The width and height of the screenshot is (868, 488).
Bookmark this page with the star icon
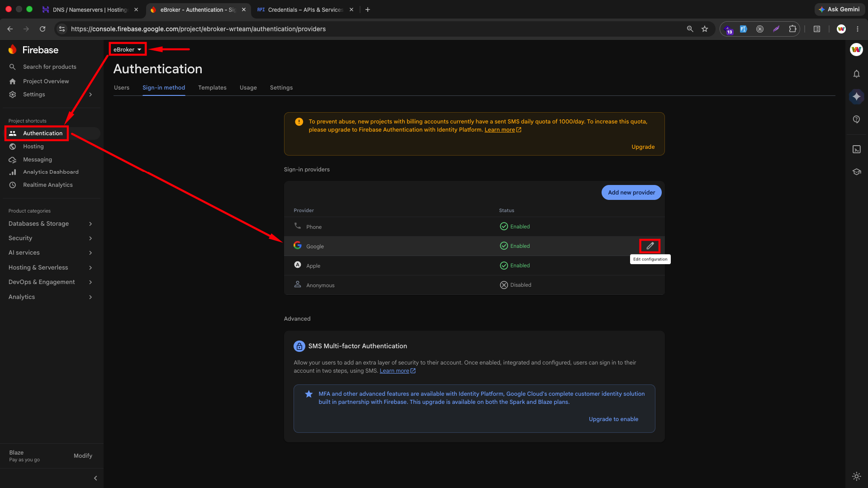705,29
